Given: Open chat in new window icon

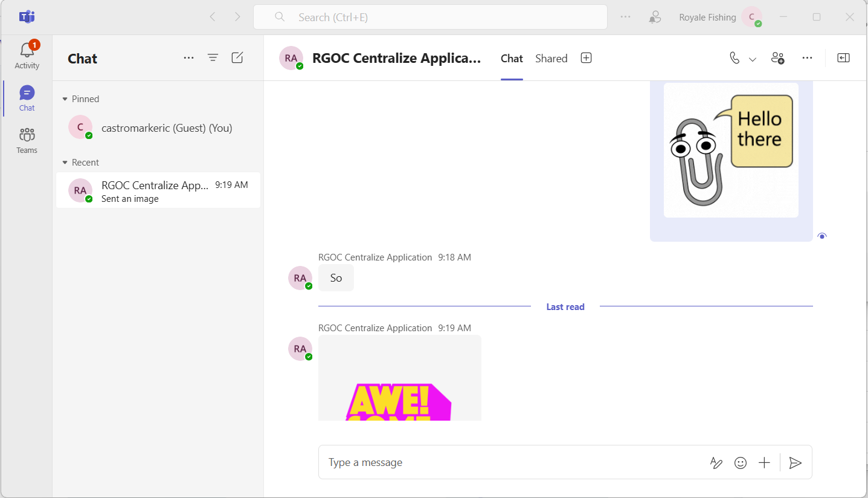Looking at the screenshot, I should pyautogui.click(x=843, y=58).
